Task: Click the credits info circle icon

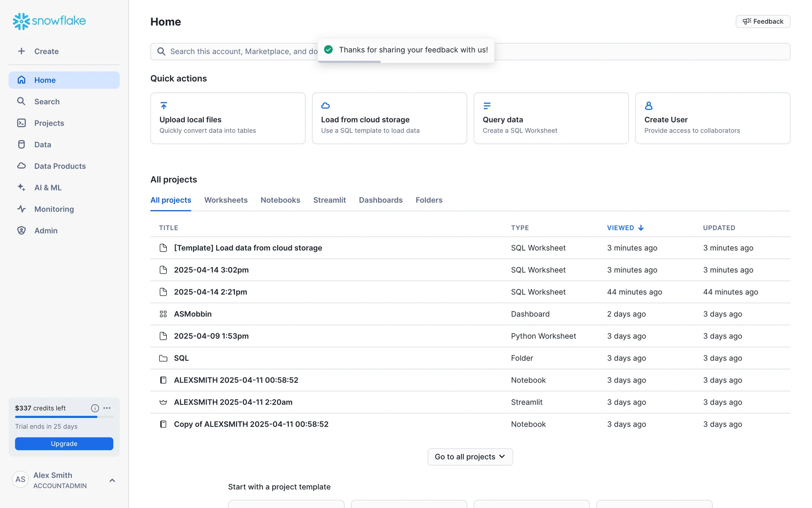Action: pyautogui.click(x=95, y=408)
